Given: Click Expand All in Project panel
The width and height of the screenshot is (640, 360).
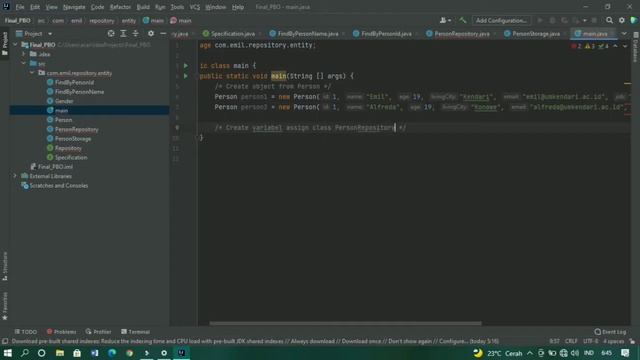Looking at the screenshot, I should (x=123, y=33).
